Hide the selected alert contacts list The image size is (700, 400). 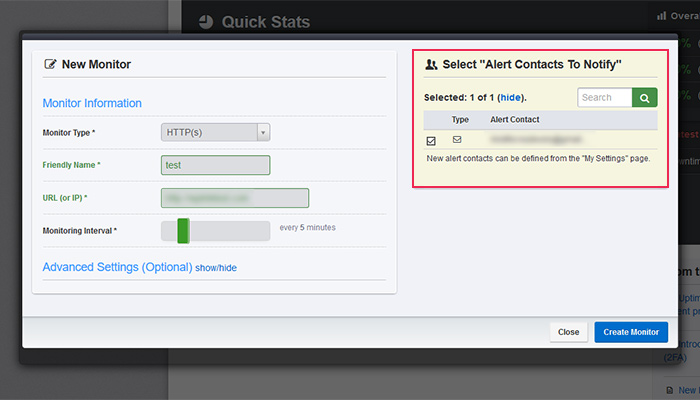pos(510,97)
